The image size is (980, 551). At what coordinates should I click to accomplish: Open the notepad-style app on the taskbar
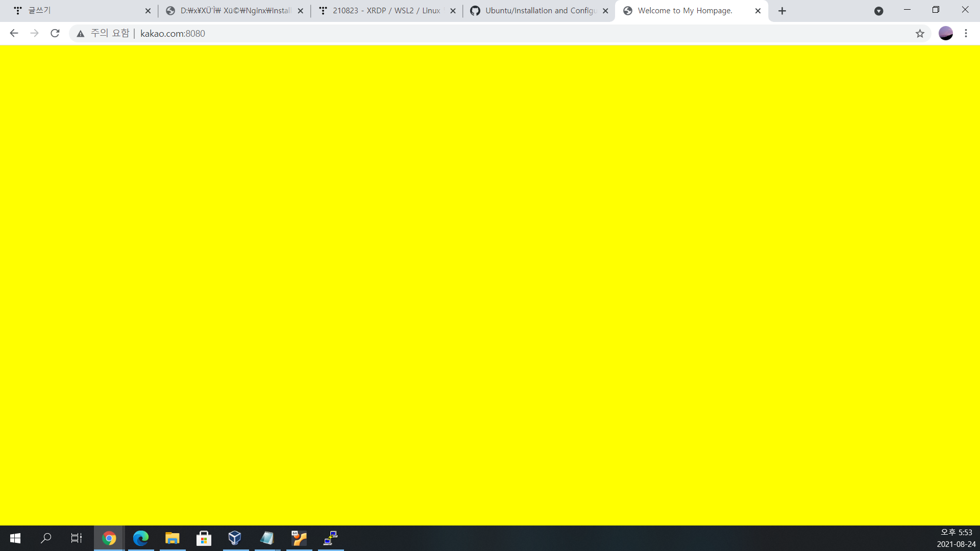point(267,538)
